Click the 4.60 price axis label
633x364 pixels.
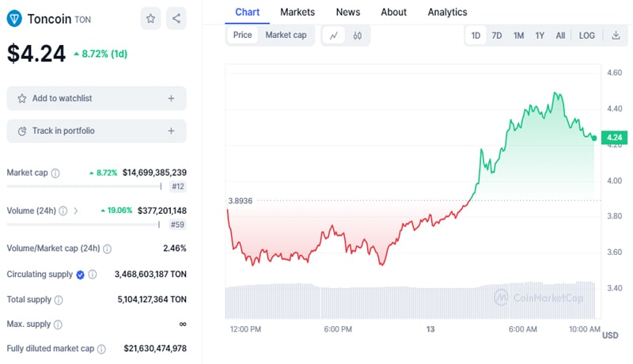pos(615,73)
